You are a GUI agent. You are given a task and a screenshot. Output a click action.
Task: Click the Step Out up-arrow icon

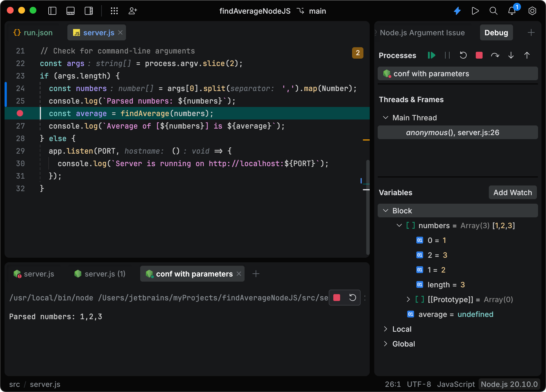pos(527,55)
